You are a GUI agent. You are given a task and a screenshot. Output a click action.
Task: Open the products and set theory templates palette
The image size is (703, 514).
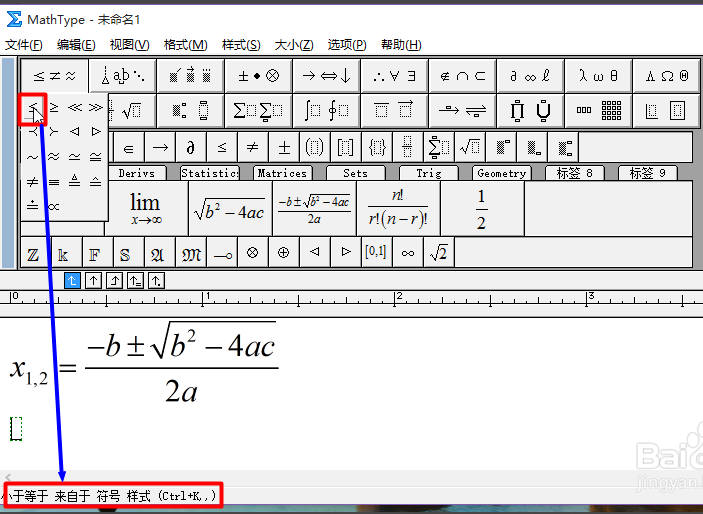530,110
